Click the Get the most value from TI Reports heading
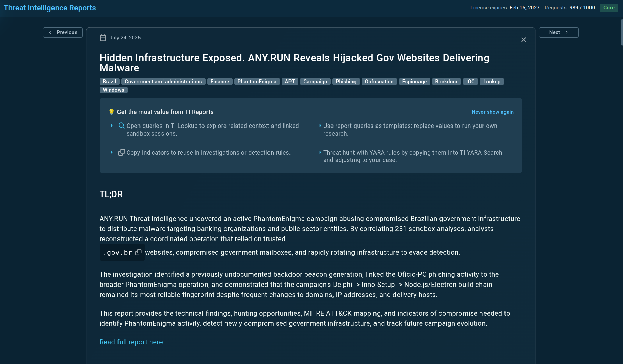623x364 pixels. tap(165, 112)
